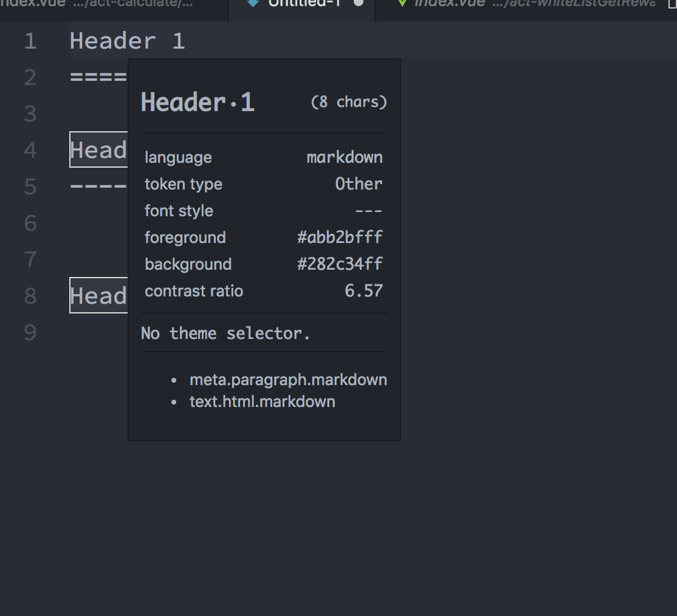This screenshot has height=616, width=677.
Task: Click the language value "markdown"
Action: point(345,157)
